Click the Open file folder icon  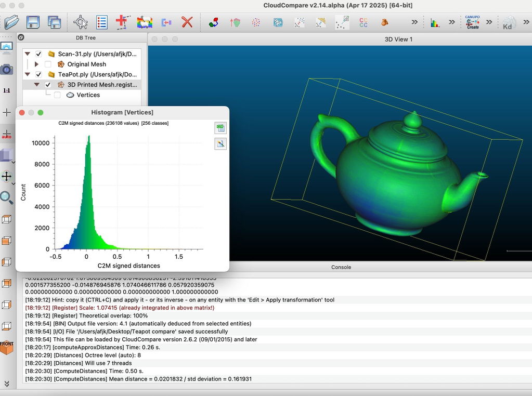coord(11,22)
